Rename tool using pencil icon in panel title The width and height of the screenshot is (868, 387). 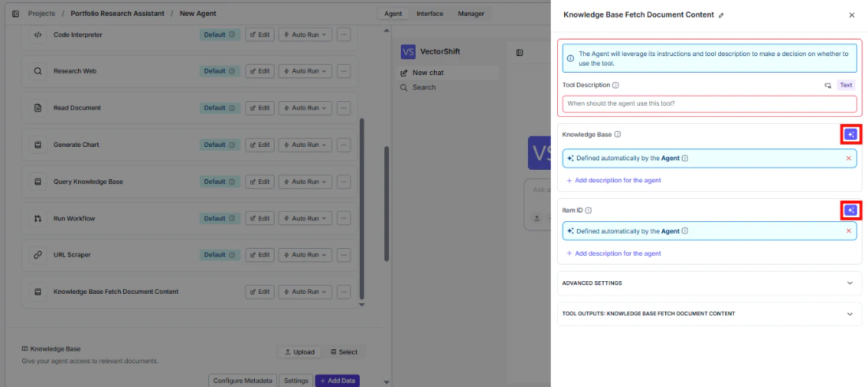click(720, 16)
